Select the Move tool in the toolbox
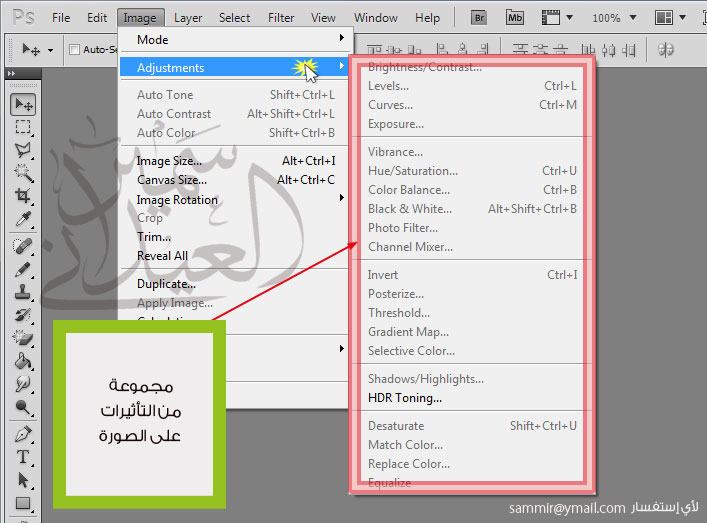Screen dimensions: 707x523 pyautogui.click(x=23, y=105)
